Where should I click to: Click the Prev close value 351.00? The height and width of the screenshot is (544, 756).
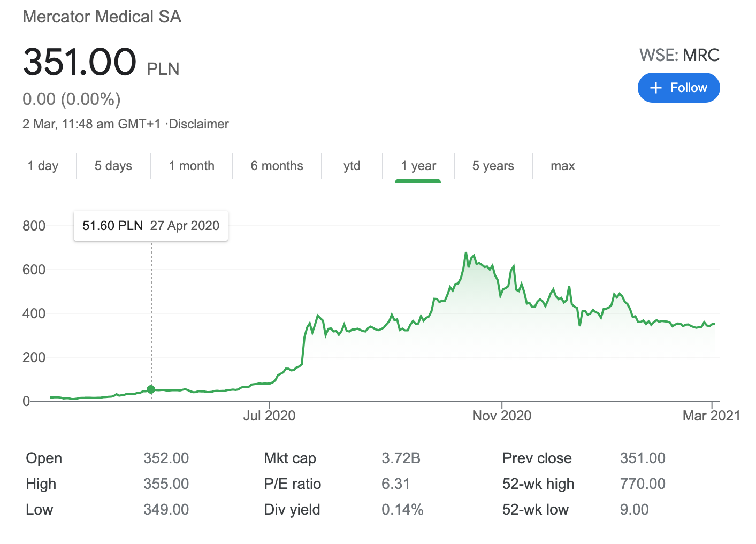pos(643,458)
